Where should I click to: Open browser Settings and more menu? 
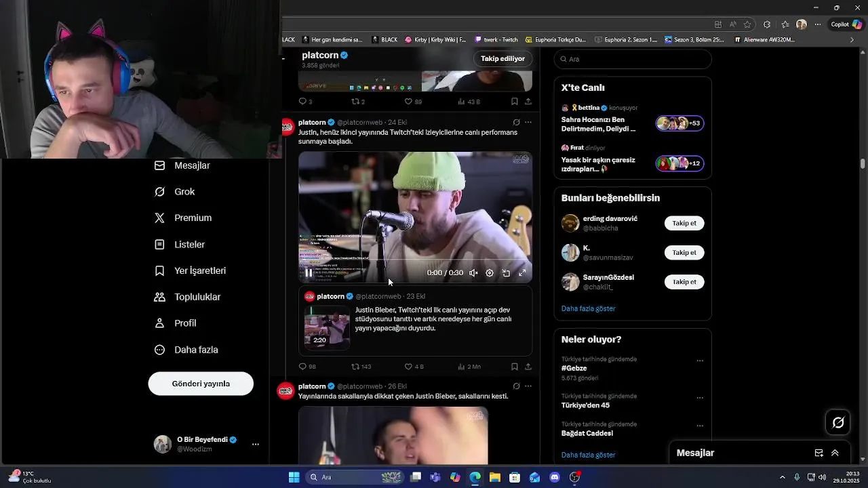pyautogui.click(x=818, y=24)
